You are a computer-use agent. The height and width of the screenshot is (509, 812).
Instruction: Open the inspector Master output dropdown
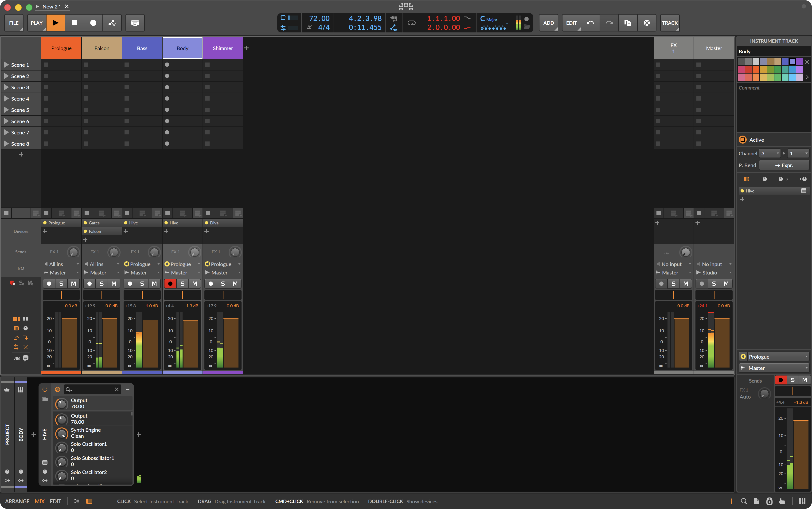[x=774, y=368]
